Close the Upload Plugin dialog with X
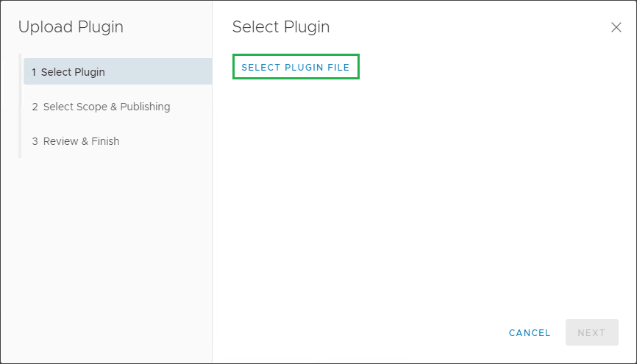 pyautogui.click(x=616, y=27)
